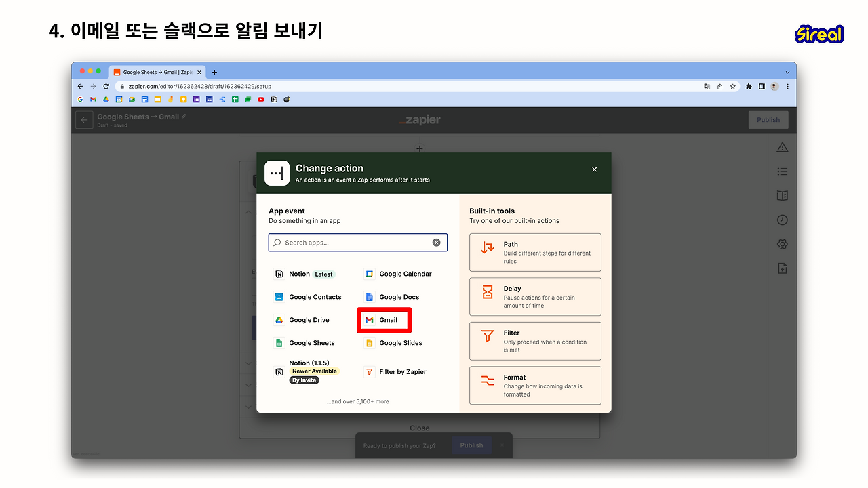
Task: Select Gmail in the app list
Action: coord(384,320)
